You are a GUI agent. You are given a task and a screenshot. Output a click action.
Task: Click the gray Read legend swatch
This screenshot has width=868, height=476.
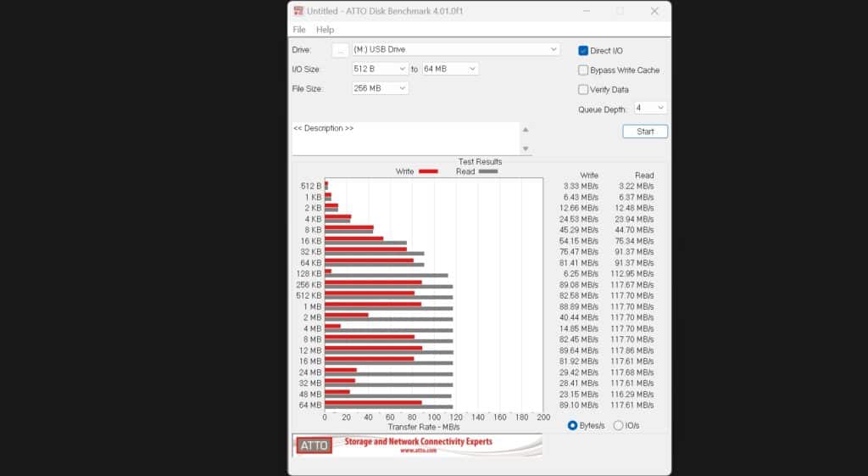click(488, 171)
